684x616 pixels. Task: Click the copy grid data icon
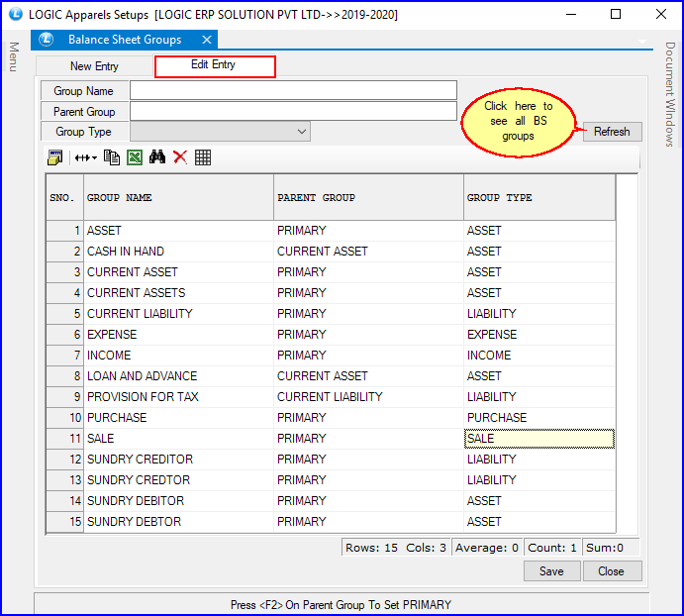(x=112, y=157)
